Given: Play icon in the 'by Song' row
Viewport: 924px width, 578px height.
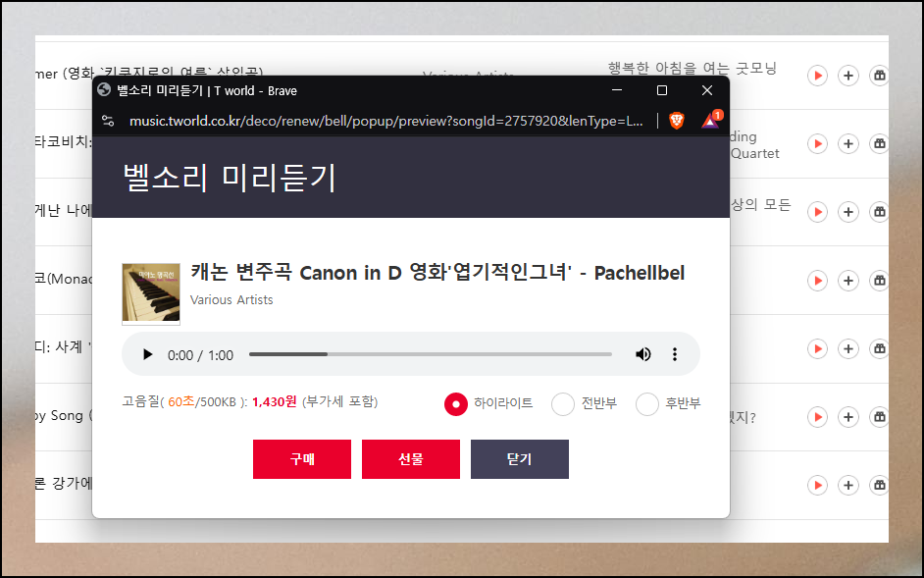Looking at the screenshot, I should 817,418.
